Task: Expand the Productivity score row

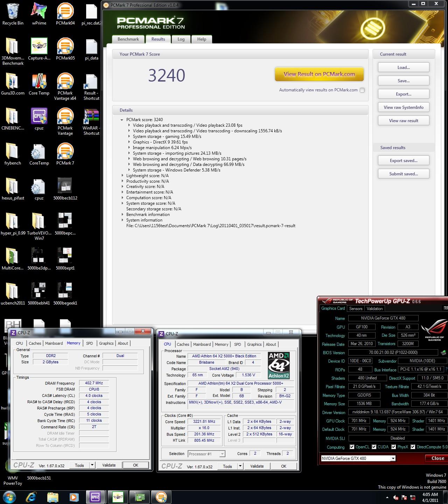Action: point(122,181)
